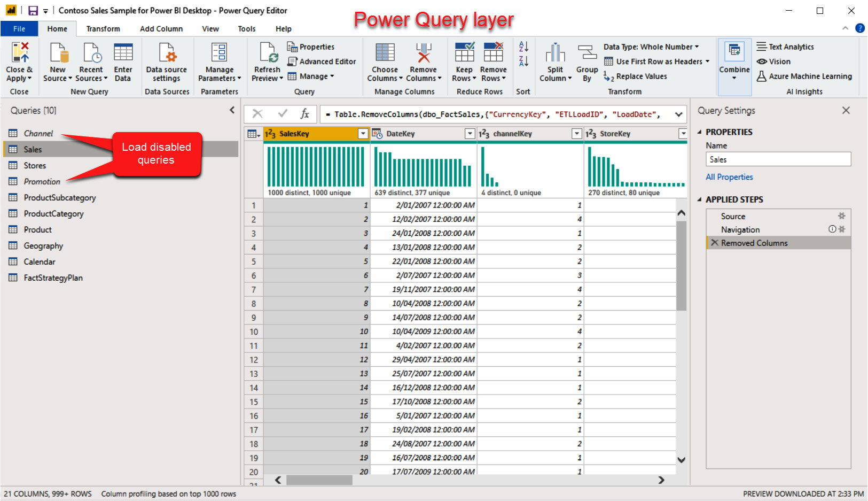Click the horizontal scrollbar right arrow
This screenshot has width=868, height=501.
(x=661, y=480)
